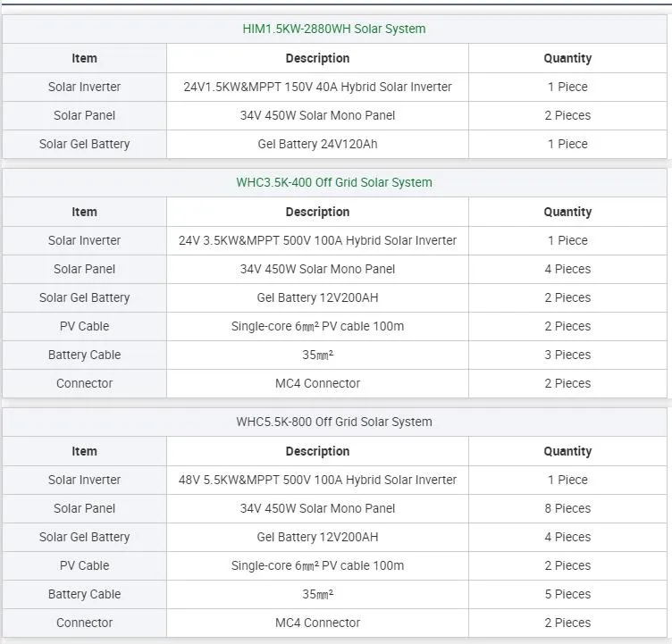Viewport: 672px width, 644px height.
Task: Click the third table's Connector item cell
Action: [84, 623]
